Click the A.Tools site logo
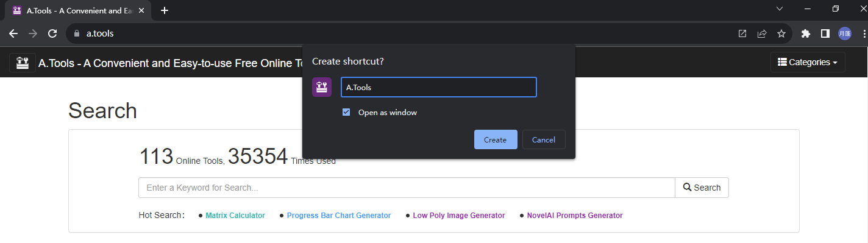Screen dimensions: 868x243 (x=22, y=62)
